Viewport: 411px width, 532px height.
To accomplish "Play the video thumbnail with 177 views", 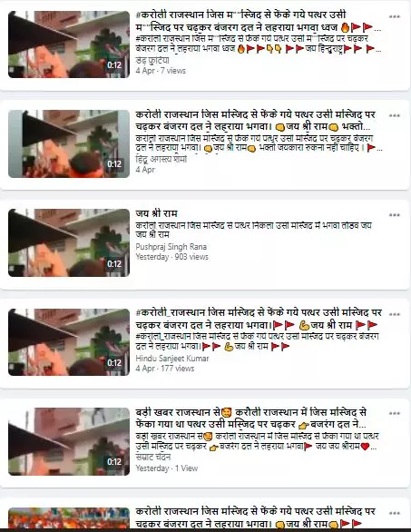I will tap(69, 342).
